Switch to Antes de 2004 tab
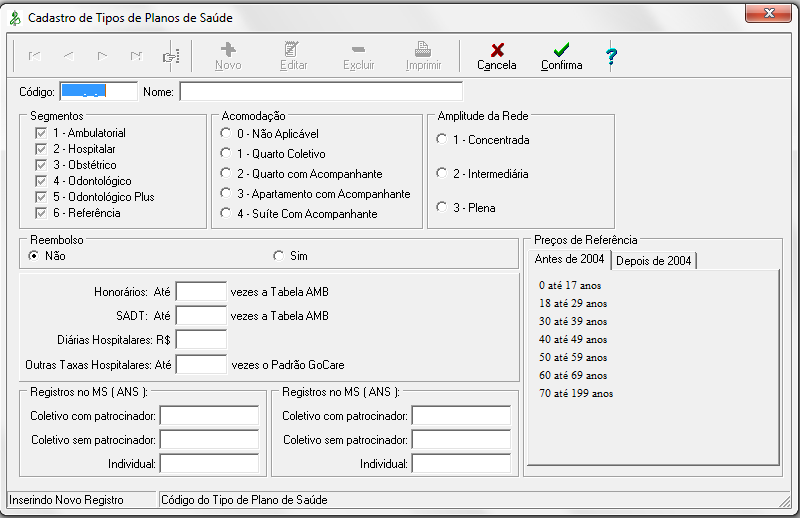The width and height of the screenshot is (800, 518). [569, 259]
